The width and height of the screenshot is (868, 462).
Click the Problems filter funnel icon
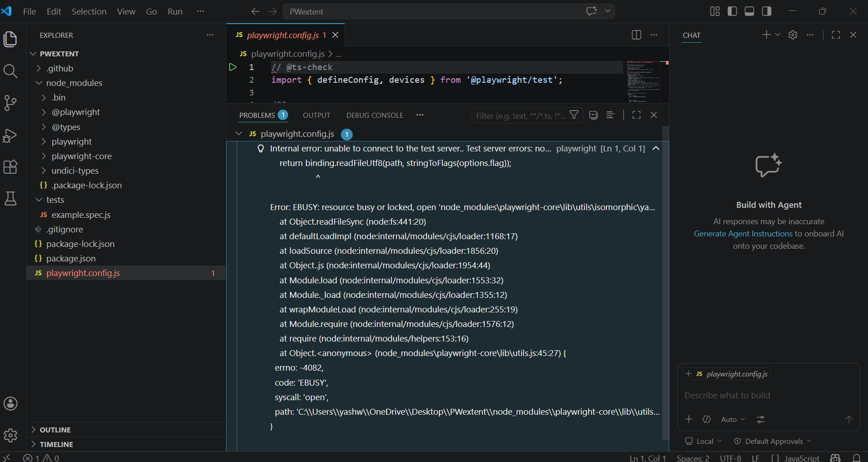pos(574,115)
